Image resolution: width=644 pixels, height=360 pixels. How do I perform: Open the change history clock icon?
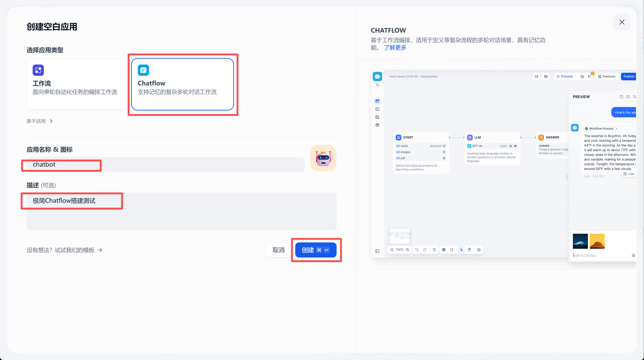[x=434, y=250]
